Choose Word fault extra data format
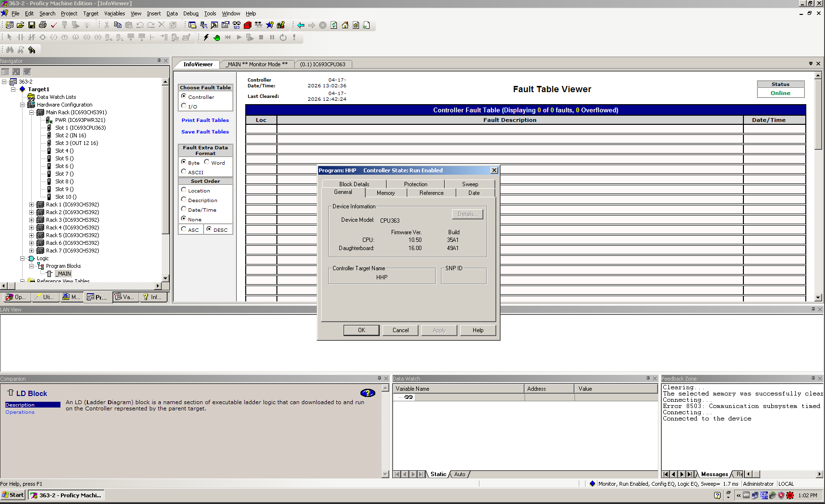Viewport: 825px width, 504px height. click(x=207, y=162)
